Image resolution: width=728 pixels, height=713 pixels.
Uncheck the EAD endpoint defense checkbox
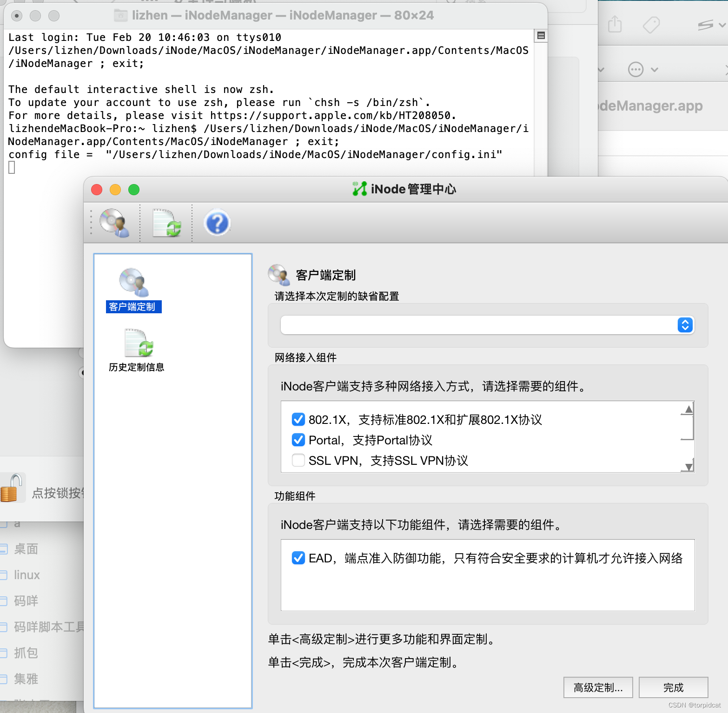[x=298, y=558]
